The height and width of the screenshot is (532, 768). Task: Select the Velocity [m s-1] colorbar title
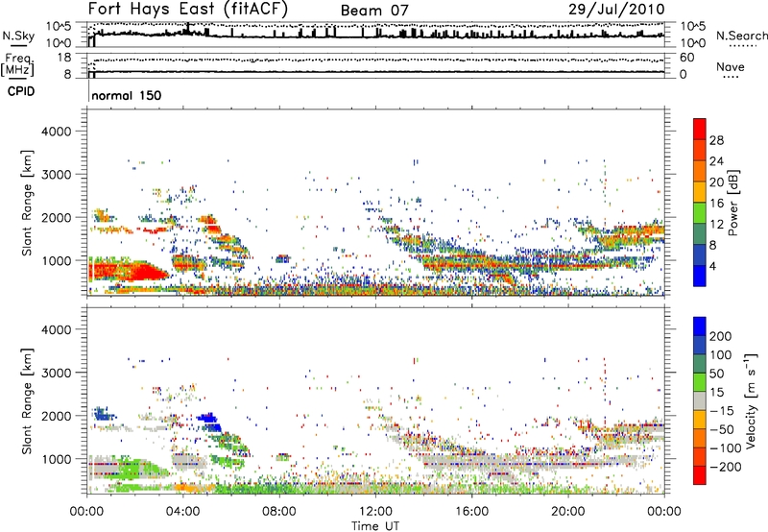click(752, 401)
